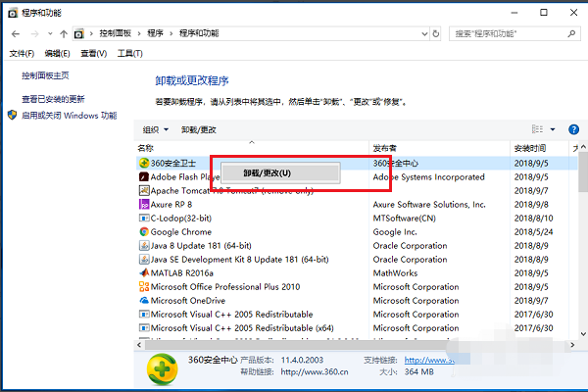The width and height of the screenshot is (588, 392).
Task: Click the address bar location icon
Action: (x=78, y=33)
